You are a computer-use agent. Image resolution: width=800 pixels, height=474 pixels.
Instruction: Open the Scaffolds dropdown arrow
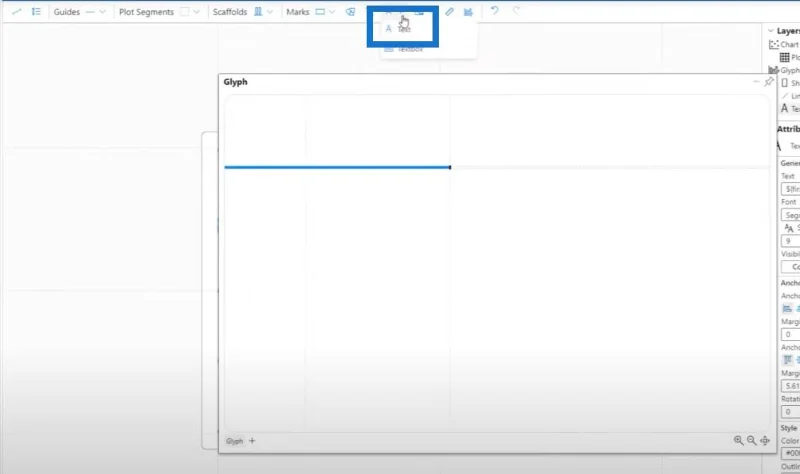coord(270,12)
